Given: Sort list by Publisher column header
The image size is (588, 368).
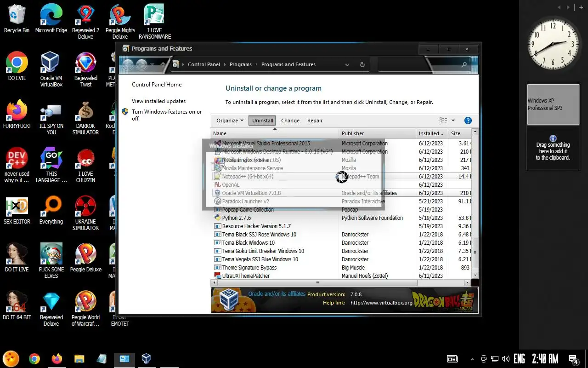Looking at the screenshot, I should coord(378,133).
